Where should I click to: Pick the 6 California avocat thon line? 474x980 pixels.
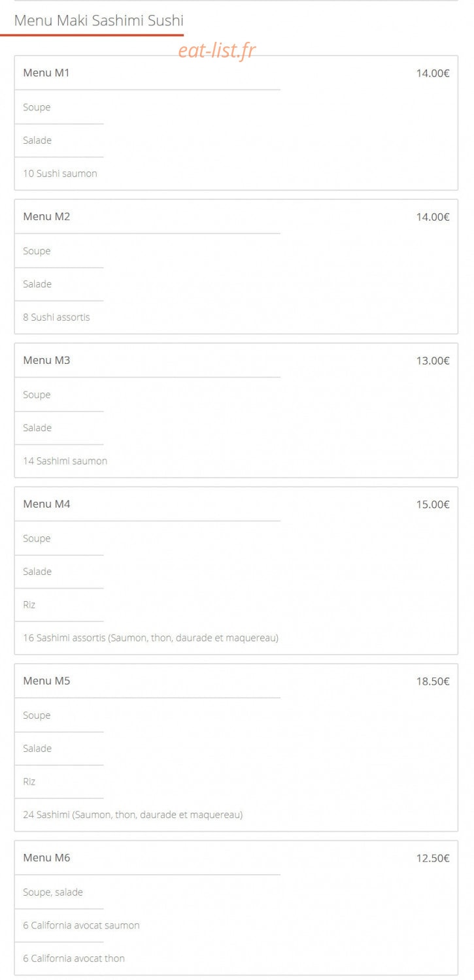coord(74,958)
